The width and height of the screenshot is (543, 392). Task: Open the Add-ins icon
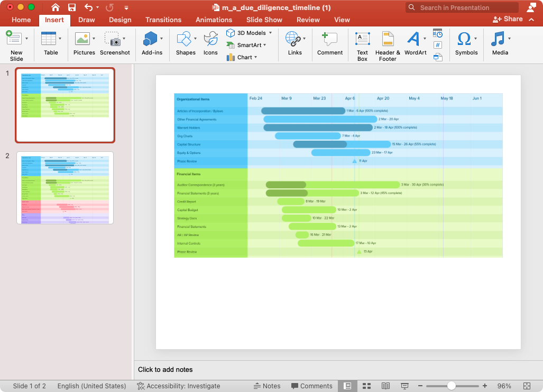click(x=150, y=38)
